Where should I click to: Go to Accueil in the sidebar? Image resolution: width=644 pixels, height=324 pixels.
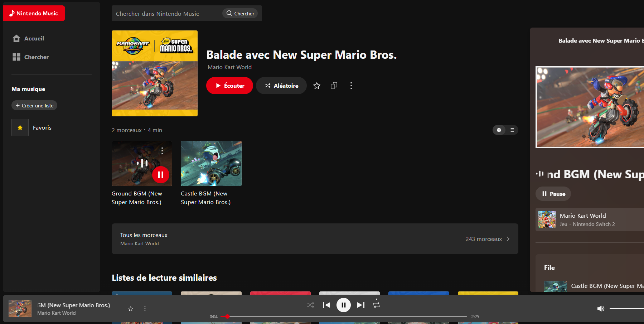[x=28, y=38]
